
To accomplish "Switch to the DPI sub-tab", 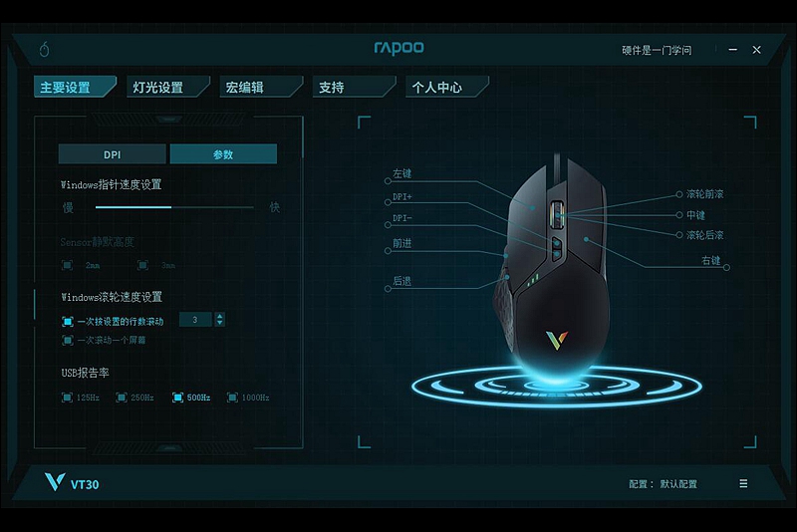I will (112, 154).
